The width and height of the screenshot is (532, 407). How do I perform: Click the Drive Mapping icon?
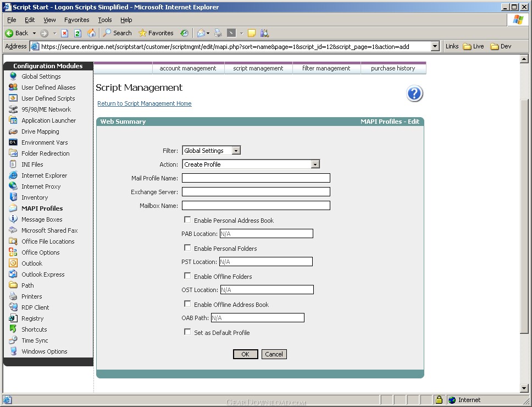tap(13, 131)
